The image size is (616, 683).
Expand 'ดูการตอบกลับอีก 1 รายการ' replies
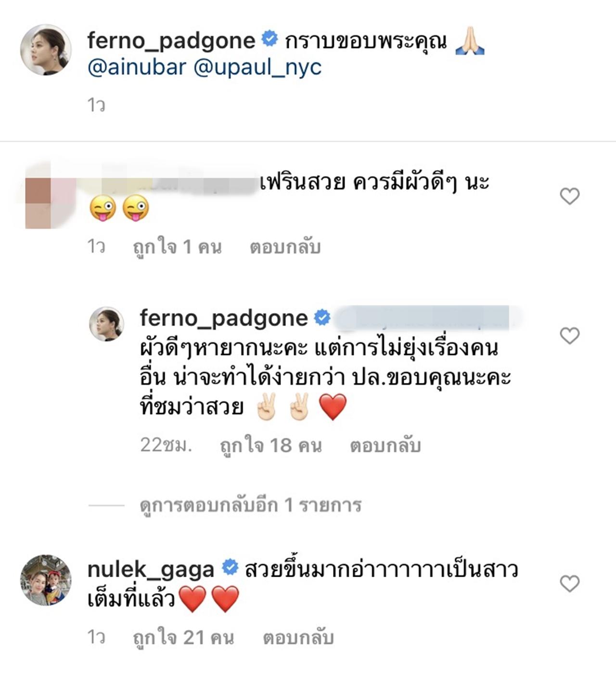click(x=250, y=505)
